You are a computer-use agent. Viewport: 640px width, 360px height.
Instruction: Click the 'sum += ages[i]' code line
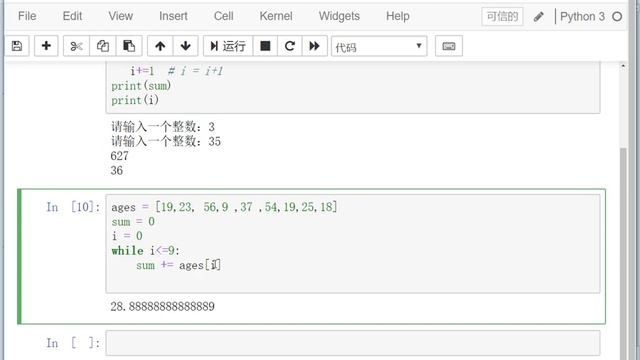[x=178, y=265]
